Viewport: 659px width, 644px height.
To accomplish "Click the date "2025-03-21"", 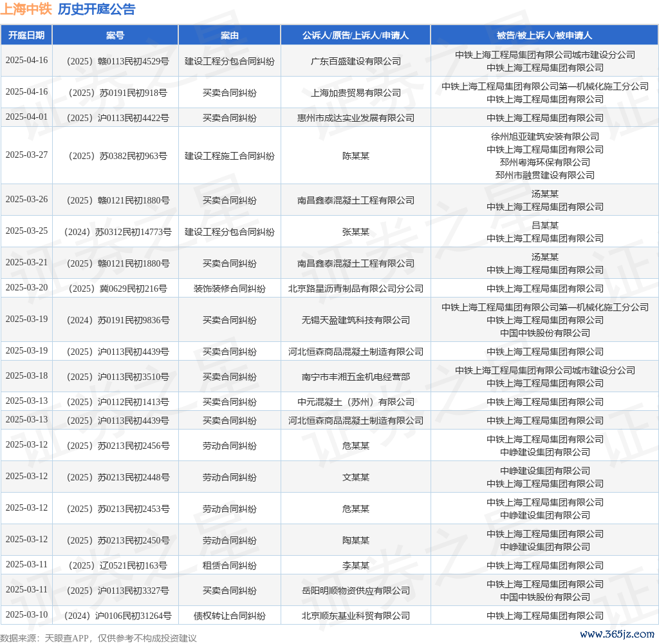I will (x=26, y=263).
